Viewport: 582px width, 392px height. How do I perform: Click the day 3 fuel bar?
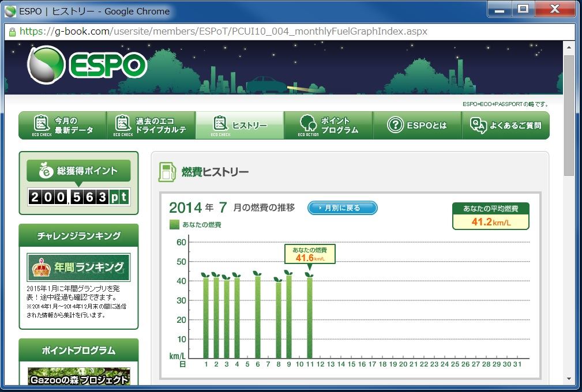tap(227, 319)
